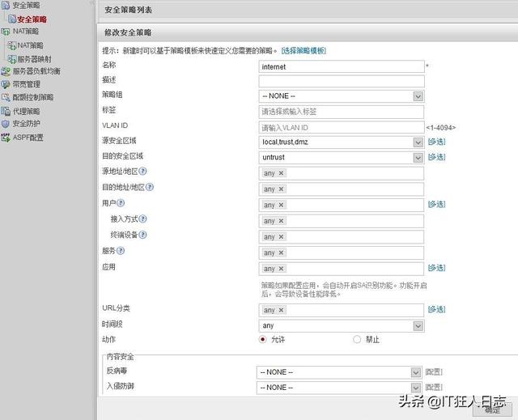Open 服务器负载均衡 icon in sidebar
The width and height of the screenshot is (518, 420).
coord(6,71)
